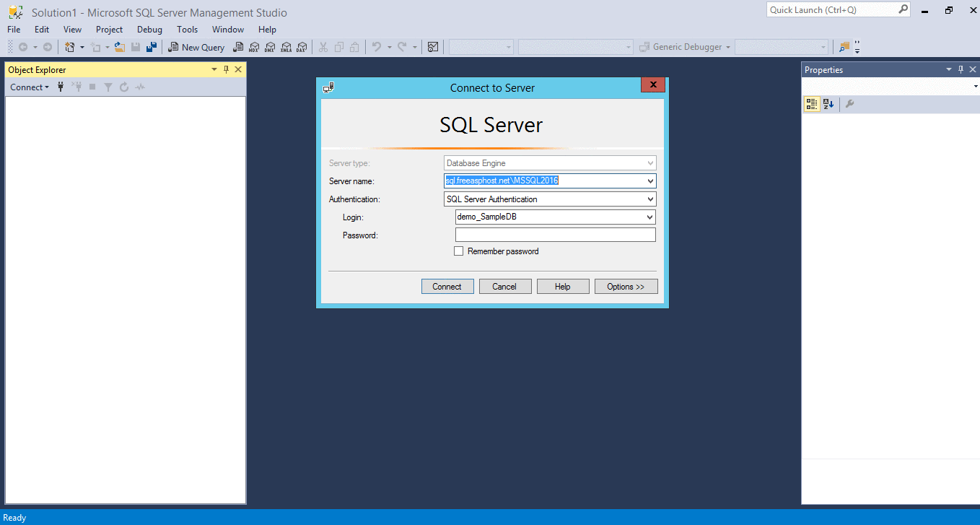Open the Debug menu
The width and height of the screenshot is (980, 525).
click(149, 30)
